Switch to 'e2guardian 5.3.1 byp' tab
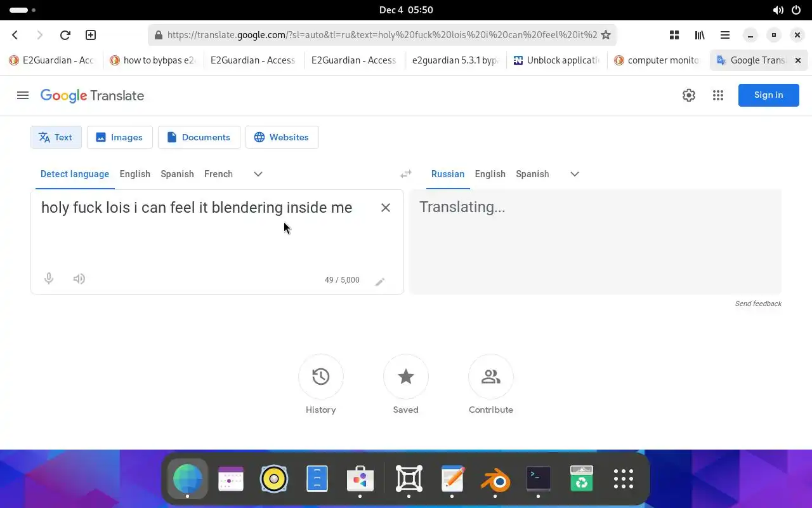Image resolution: width=812 pixels, height=508 pixels. (x=455, y=60)
